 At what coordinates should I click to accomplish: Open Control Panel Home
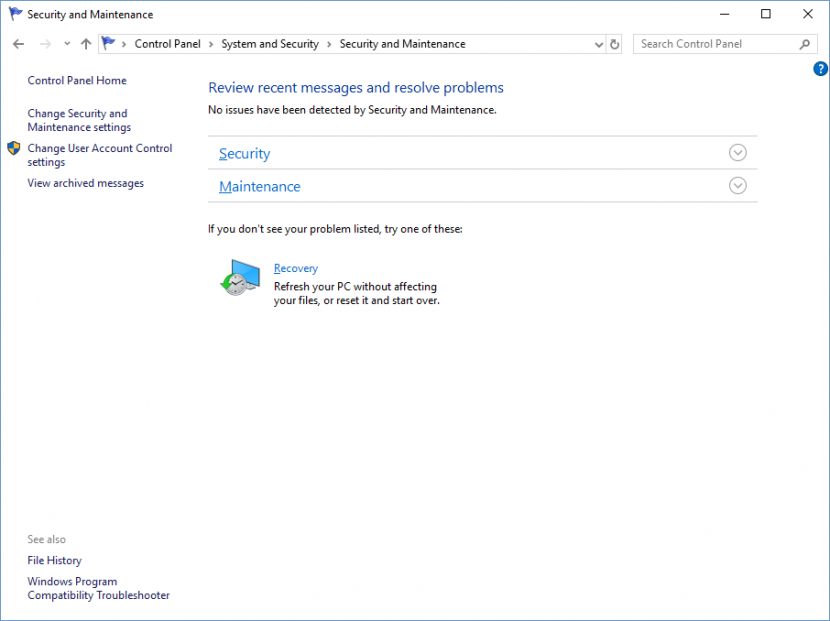[77, 80]
